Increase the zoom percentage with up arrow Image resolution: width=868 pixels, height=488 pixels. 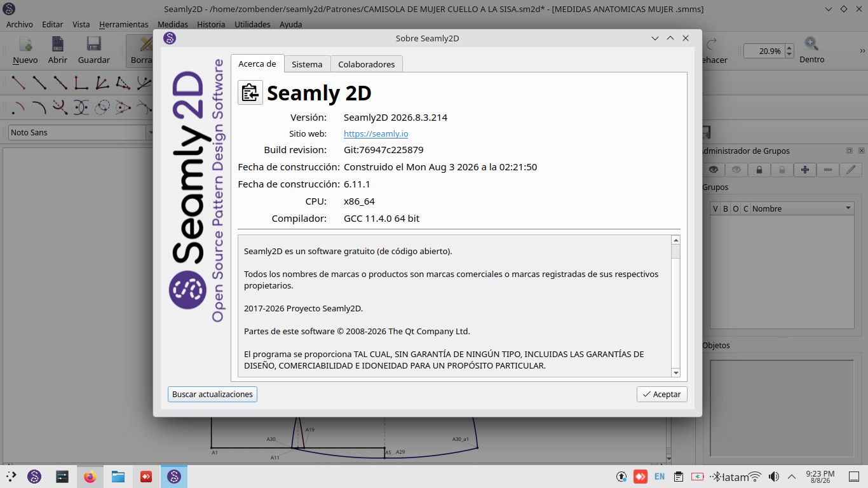(x=789, y=48)
